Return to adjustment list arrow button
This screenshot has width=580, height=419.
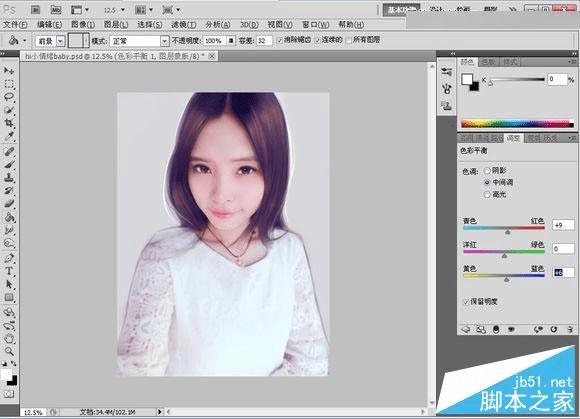(x=466, y=329)
